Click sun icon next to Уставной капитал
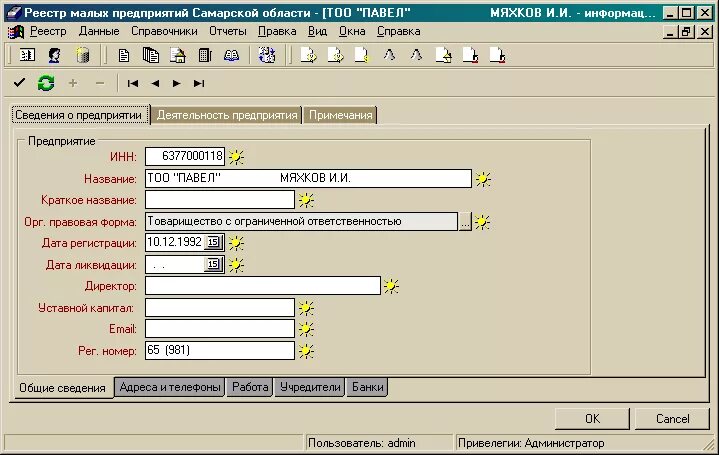This screenshot has height=455, width=719. [x=306, y=308]
